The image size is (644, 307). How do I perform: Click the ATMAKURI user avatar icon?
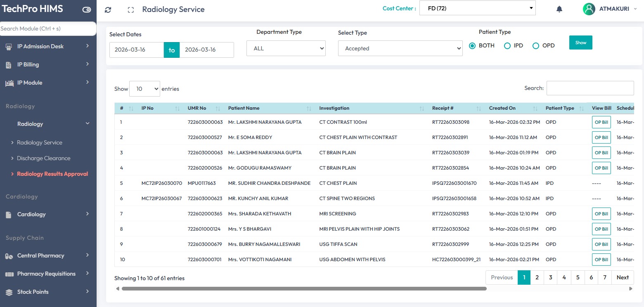(589, 9)
